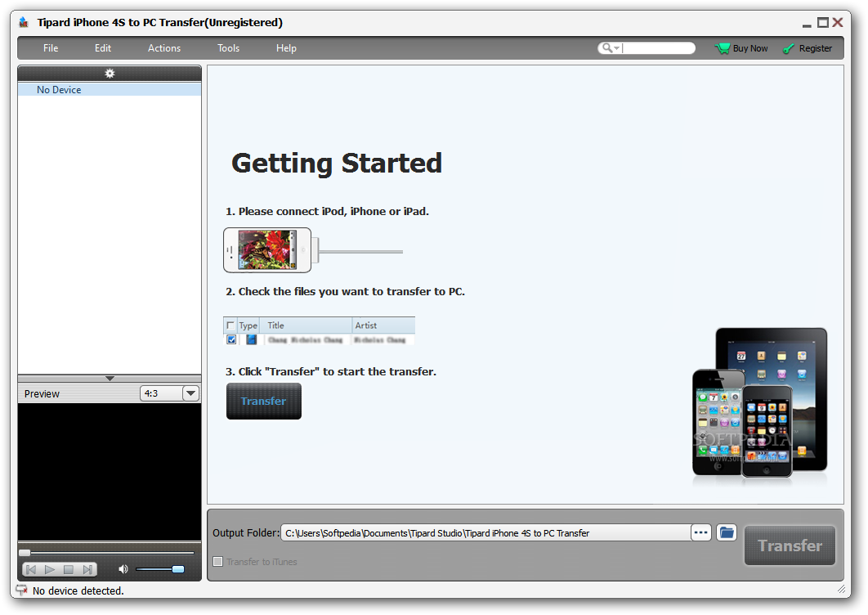Click the application logo icon in title bar
Image resolution: width=868 pixels, height=615 pixels.
23,23
